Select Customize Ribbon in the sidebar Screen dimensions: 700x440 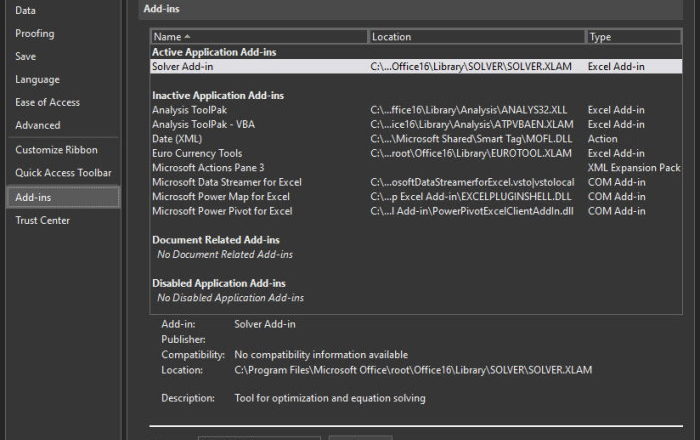[56, 150]
